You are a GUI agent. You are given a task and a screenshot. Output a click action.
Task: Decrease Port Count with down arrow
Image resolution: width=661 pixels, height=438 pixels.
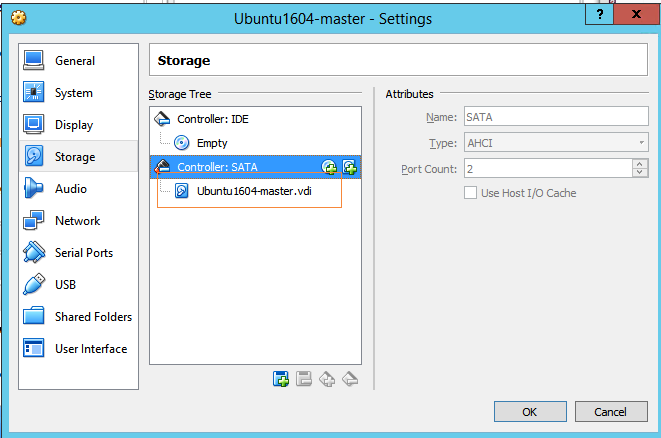640,172
